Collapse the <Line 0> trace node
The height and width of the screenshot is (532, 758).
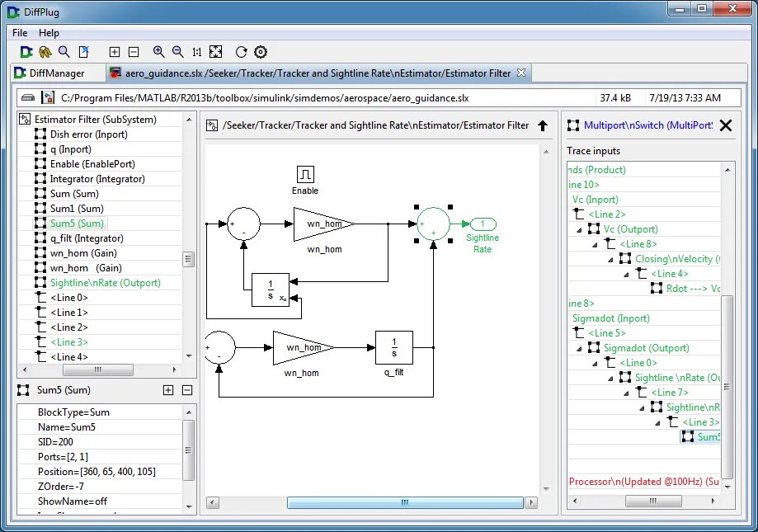point(595,364)
